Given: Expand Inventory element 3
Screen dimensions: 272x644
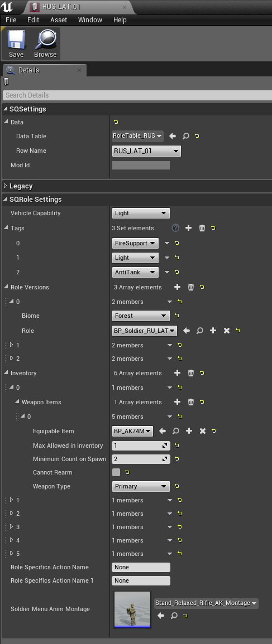Looking at the screenshot, I should 12,527.
